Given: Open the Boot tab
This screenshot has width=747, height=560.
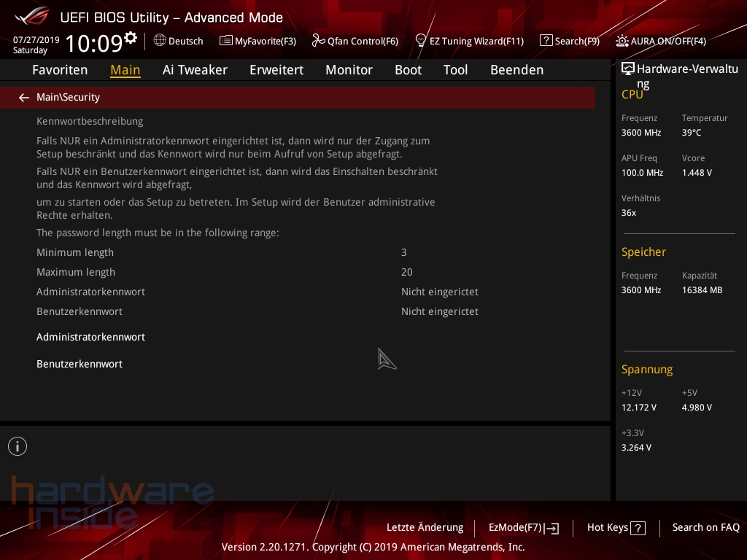Looking at the screenshot, I should click(409, 70).
